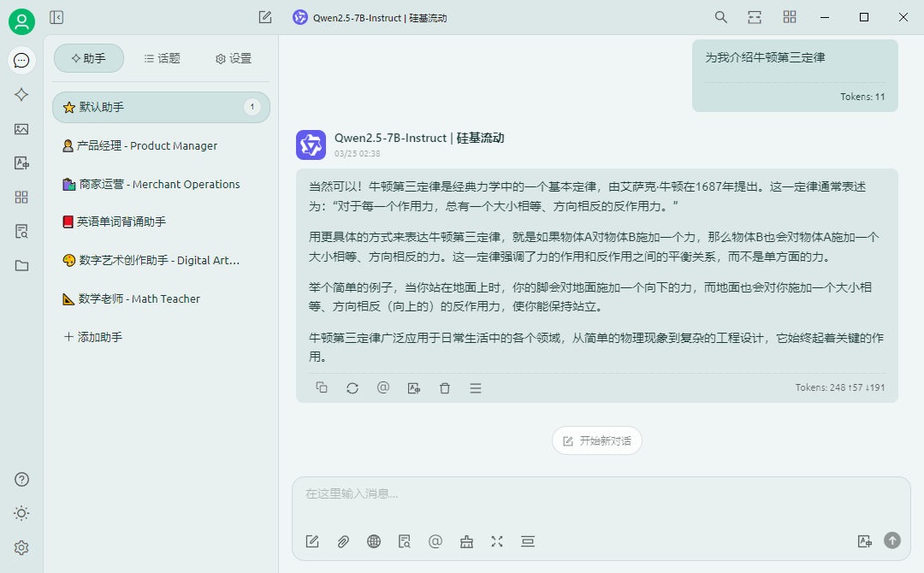The image size is (924, 573).
Task: Open more options menu on message
Action: click(475, 387)
